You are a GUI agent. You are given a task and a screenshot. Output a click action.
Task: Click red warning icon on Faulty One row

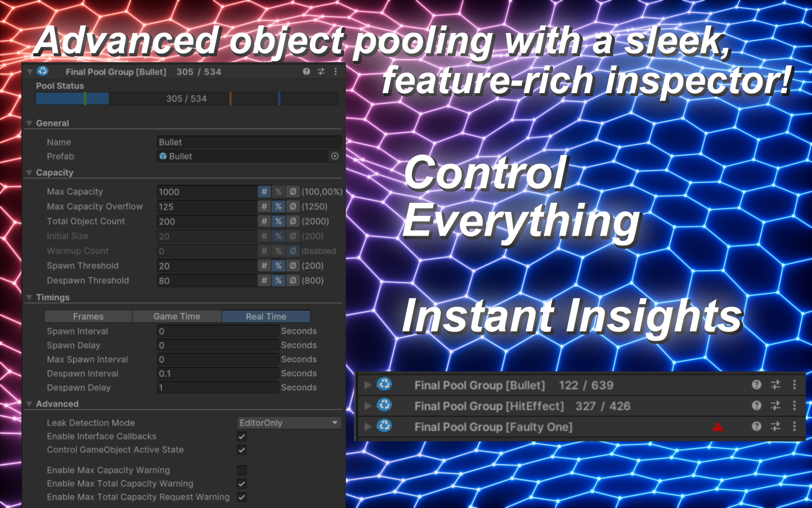[x=718, y=427]
